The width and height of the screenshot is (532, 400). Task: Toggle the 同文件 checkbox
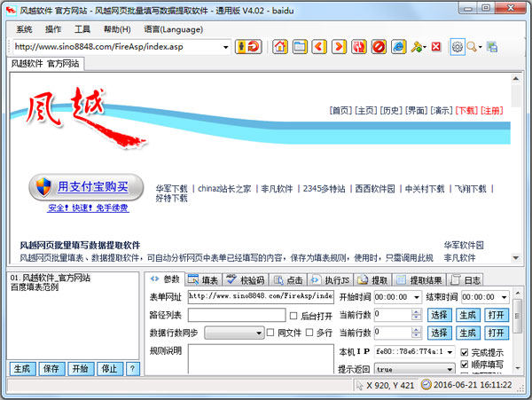(x=271, y=333)
